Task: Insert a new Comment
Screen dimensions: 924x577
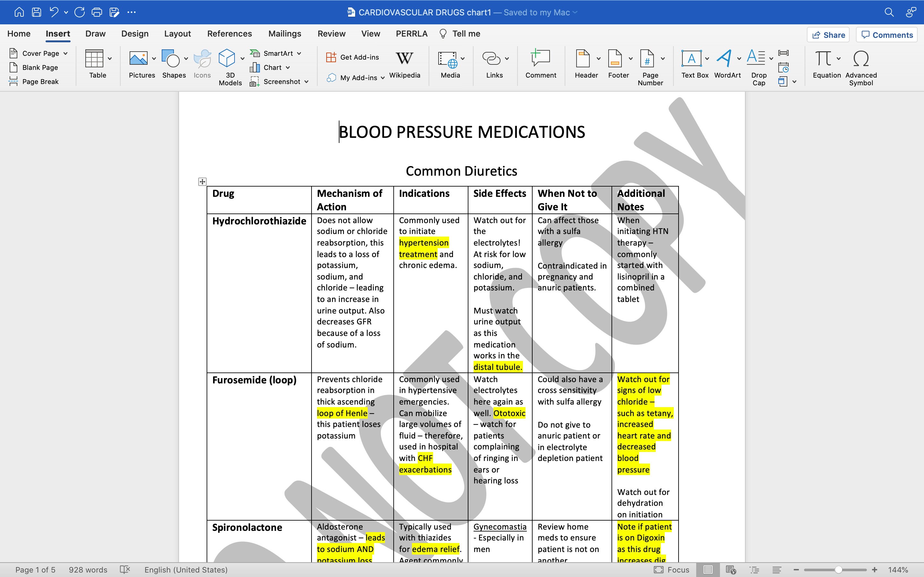Action: tap(540, 64)
